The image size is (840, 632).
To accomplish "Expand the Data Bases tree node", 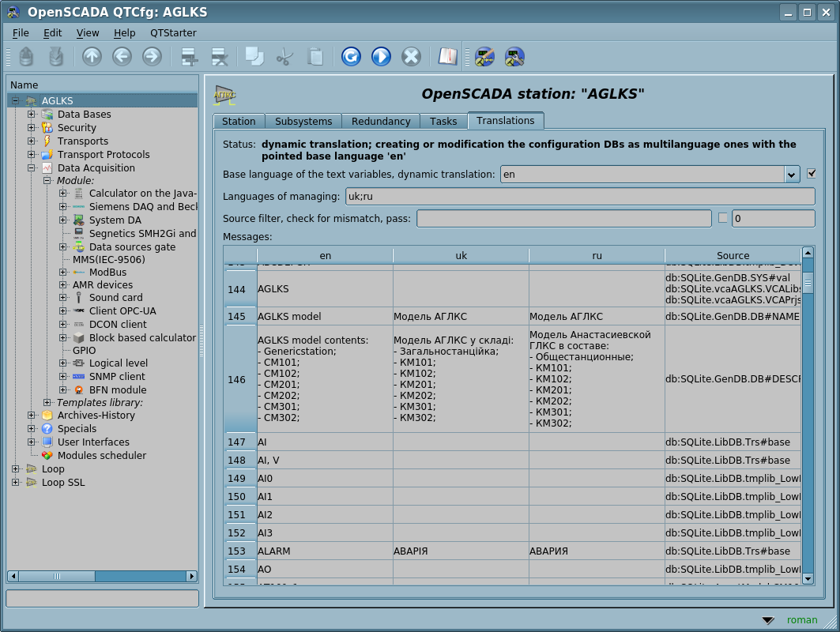I will [x=32, y=114].
